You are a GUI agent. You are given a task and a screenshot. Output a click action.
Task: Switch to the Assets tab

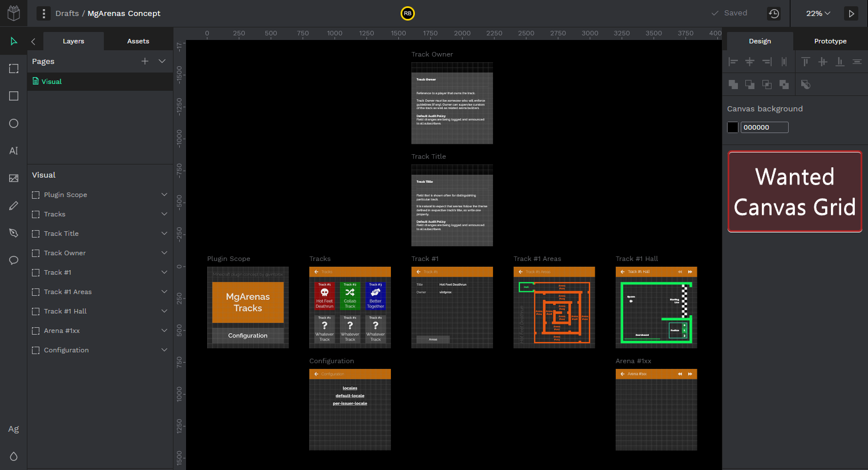coord(138,41)
